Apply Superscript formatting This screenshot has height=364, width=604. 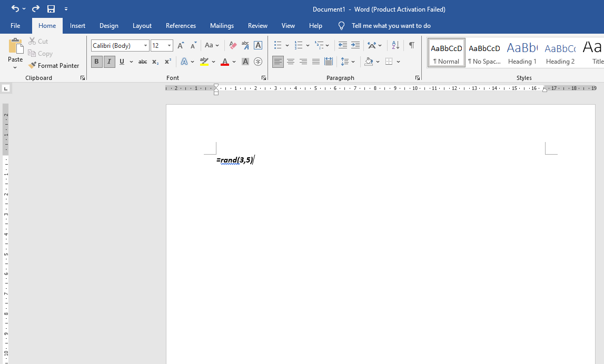[x=168, y=62]
